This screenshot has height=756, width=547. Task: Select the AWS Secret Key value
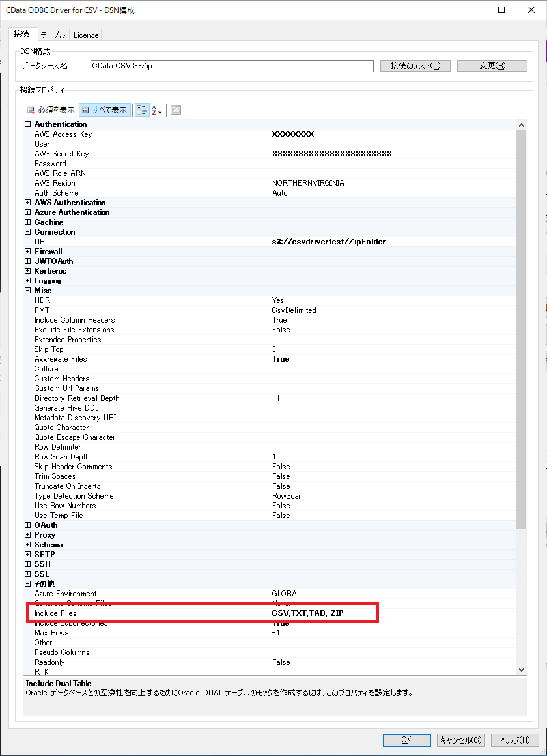(x=332, y=154)
